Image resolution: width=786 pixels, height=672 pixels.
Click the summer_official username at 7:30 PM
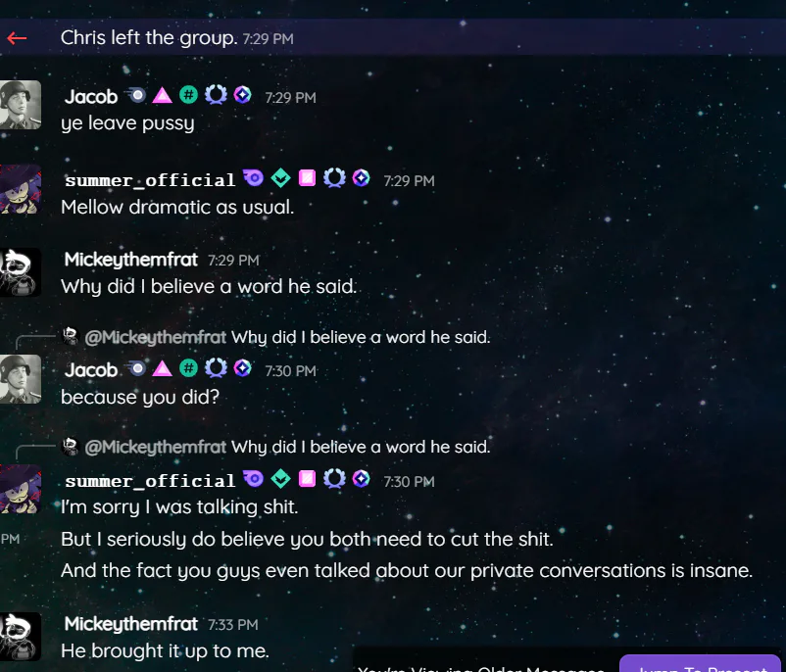pyautogui.click(x=150, y=481)
